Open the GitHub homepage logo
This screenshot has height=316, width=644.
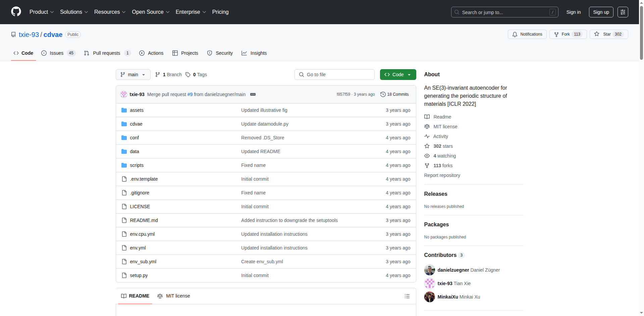coord(16,12)
